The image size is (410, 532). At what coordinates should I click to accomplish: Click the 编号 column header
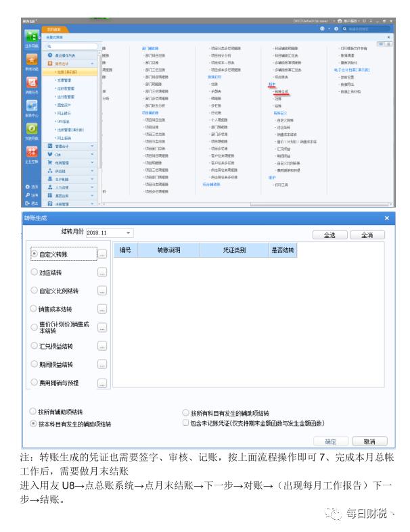(x=125, y=250)
